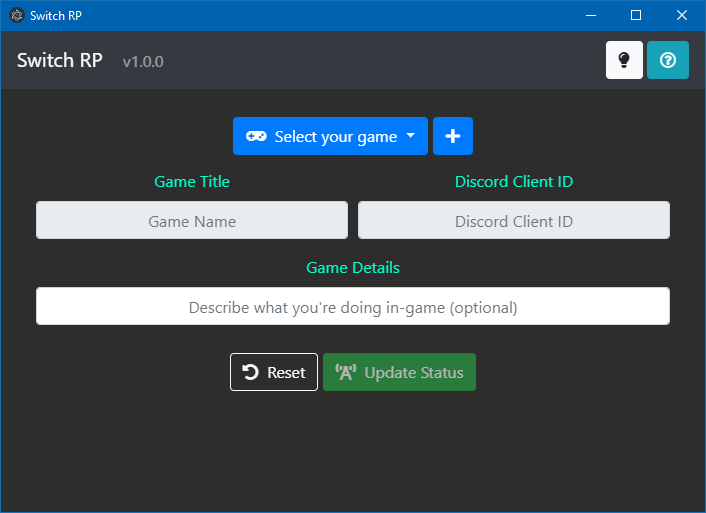The height and width of the screenshot is (513, 706).
Task: Toggle light theme with lightbulb button
Action: 624,60
